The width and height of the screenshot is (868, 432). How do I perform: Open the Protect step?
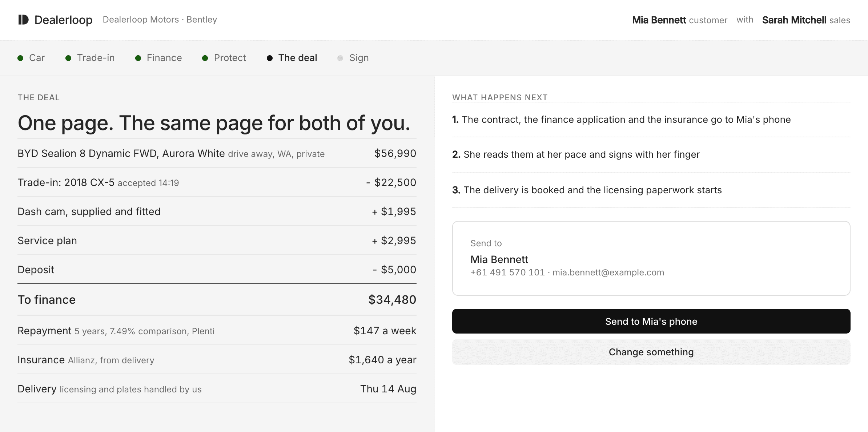pos(224,58)
